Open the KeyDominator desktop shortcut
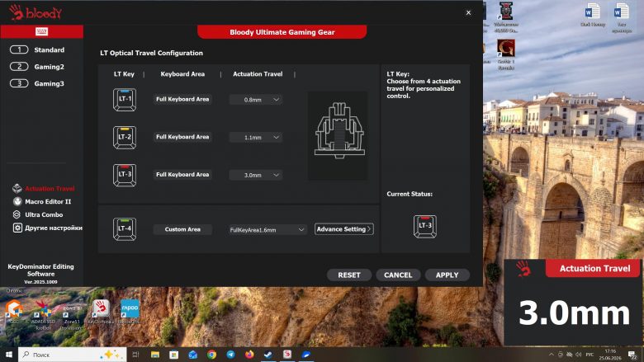The height and width of the screenshot is (362, 644). [100, 312]
